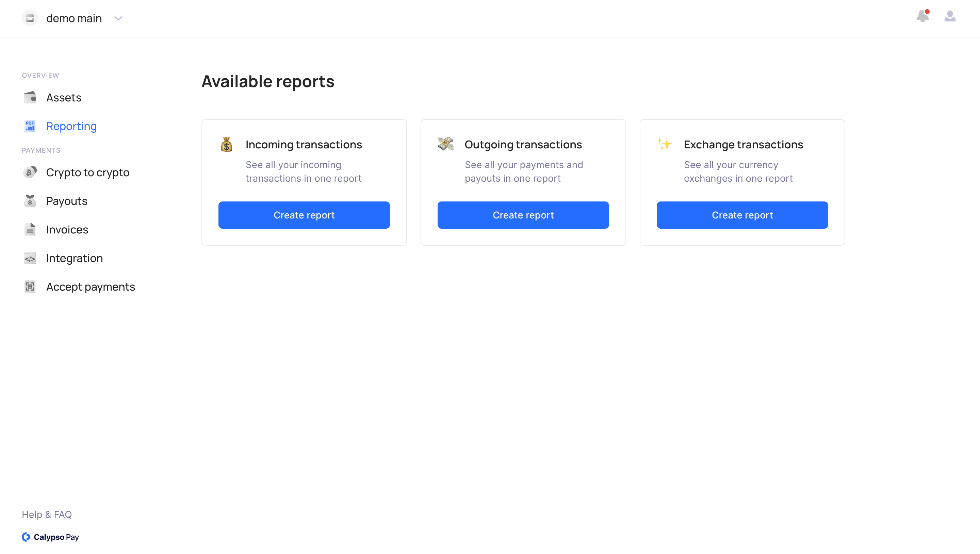
Task: Click the notification bell icon
Action: (x=922, y=16)
